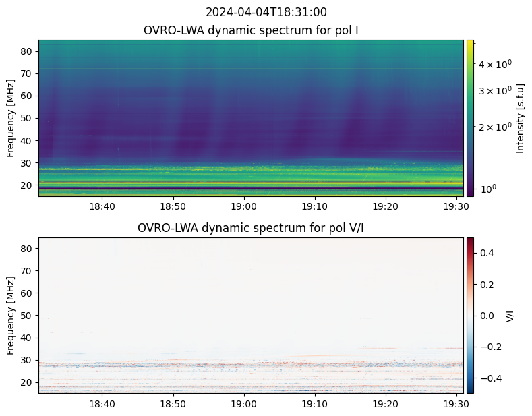
Task: Click the 19:20 tick label under top plot
Action: click(x=386, y=206)
